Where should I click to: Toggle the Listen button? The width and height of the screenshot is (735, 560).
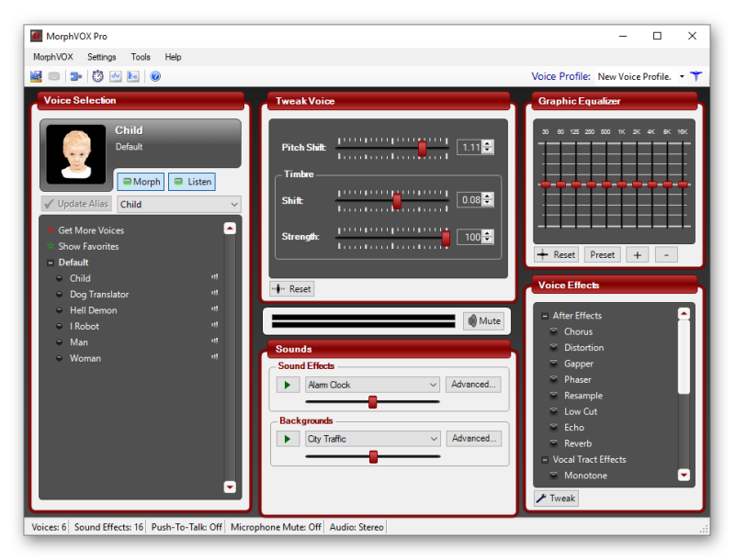tap(192, 182)
